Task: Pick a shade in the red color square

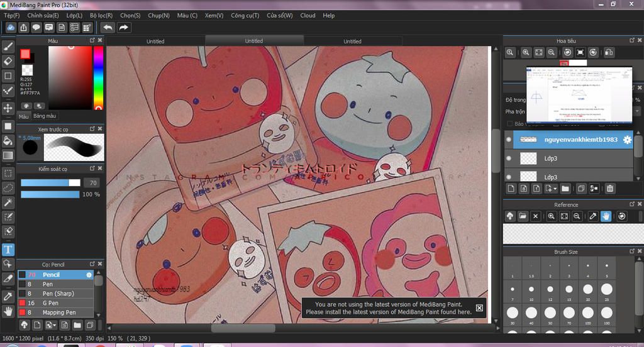Action: pos(70,77)
